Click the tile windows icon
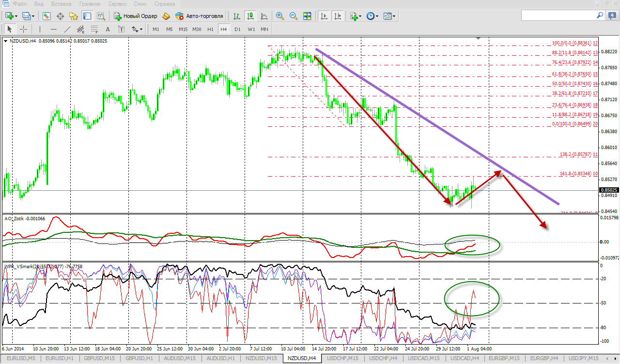The image size is (620, 364). point(307,16)
